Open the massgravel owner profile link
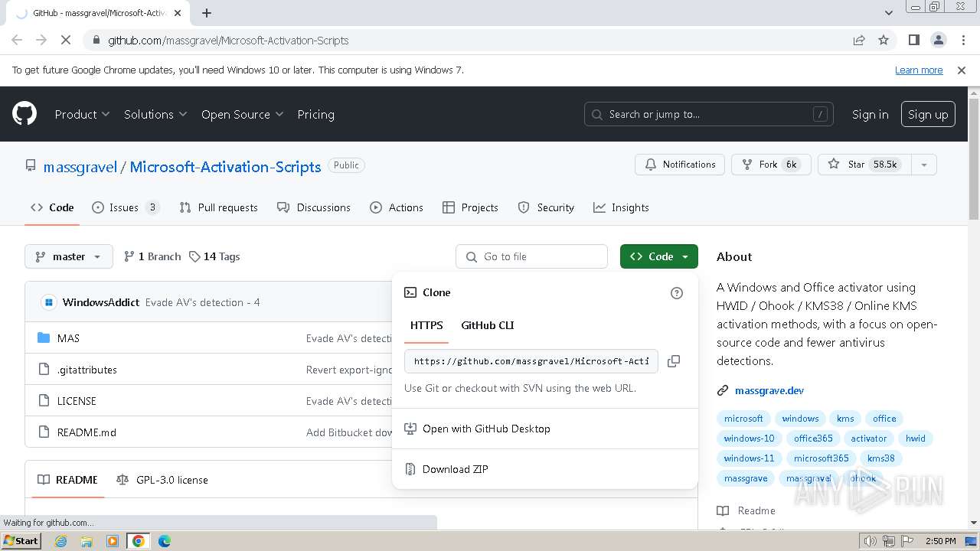The height and width of the screenshot is (551, 980). [80, 167]
